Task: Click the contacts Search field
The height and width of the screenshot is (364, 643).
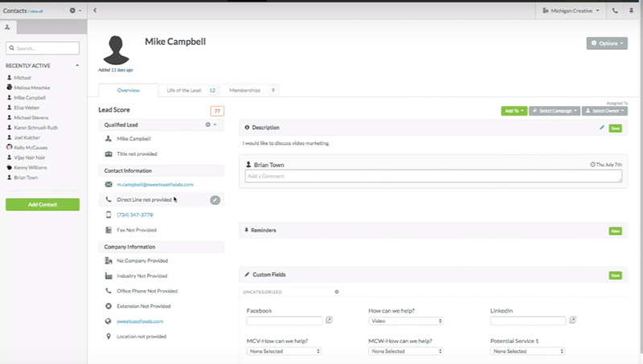Action: click(x=43, y=48)
